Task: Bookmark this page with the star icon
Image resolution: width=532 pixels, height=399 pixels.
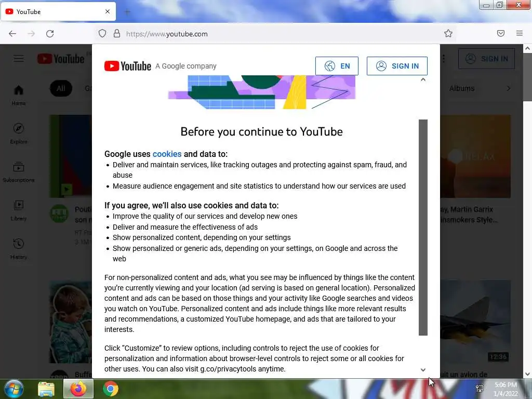Action: coord(448,34)
